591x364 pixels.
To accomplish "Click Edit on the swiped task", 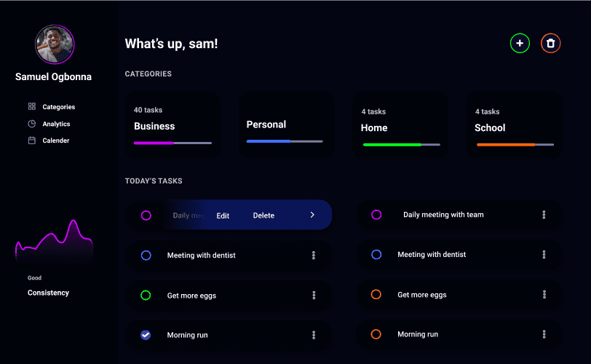I will (223, 215).
